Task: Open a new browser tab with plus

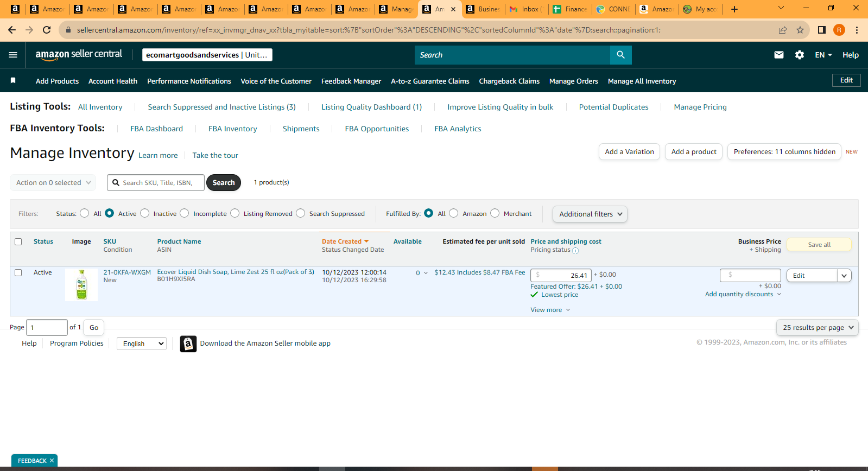Action: 734,9
